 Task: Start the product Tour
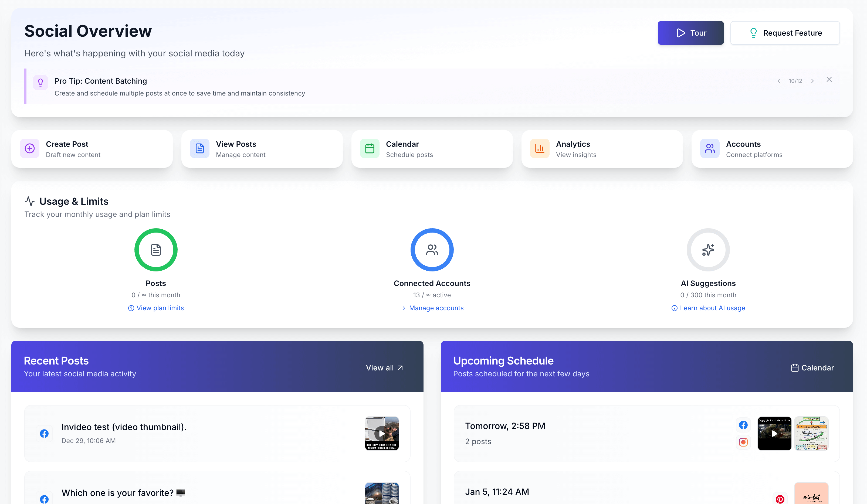coord(690,33)
